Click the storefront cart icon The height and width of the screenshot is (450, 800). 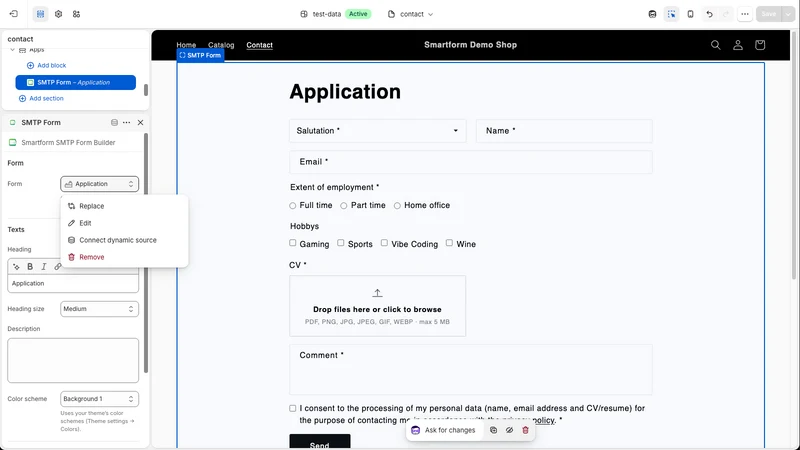click(760, 45)
